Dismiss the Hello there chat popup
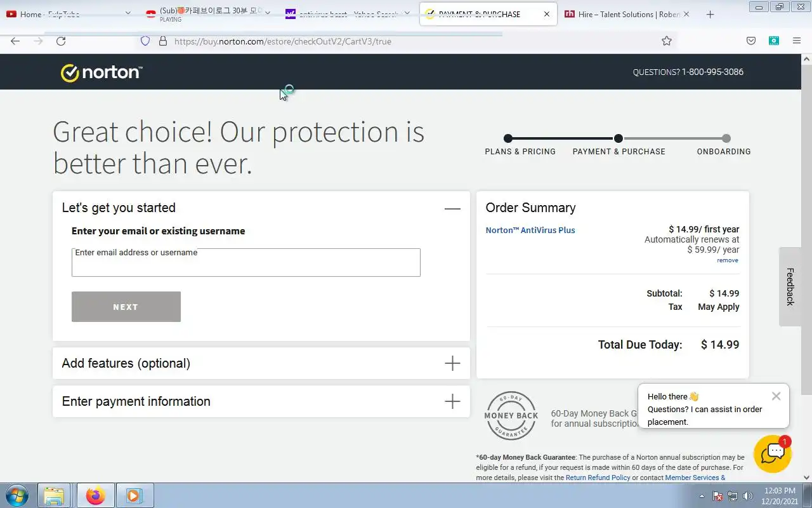The height and width of the screenshot is (508, 812). [776, 396]
